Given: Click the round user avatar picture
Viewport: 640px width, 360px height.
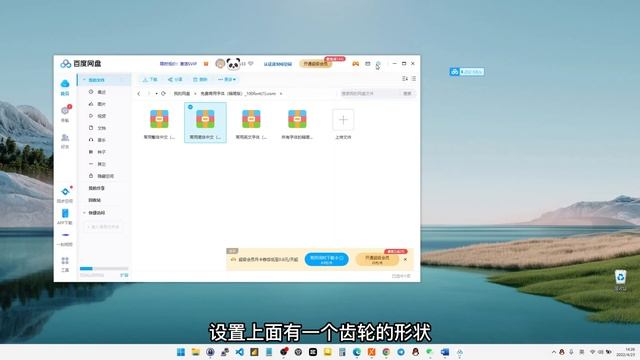Looking at the screenshot, I should coord(220,64).
